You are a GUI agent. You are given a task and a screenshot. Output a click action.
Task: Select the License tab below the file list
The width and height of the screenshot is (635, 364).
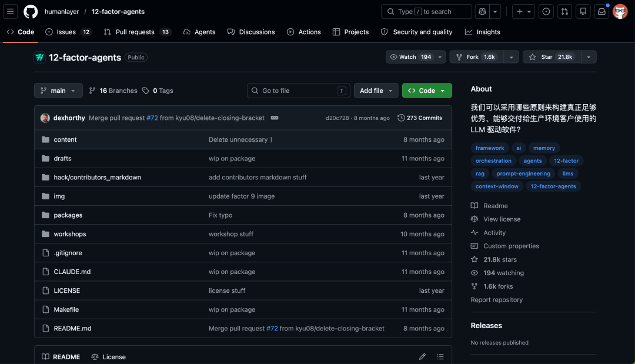click(x=109, y=357)
